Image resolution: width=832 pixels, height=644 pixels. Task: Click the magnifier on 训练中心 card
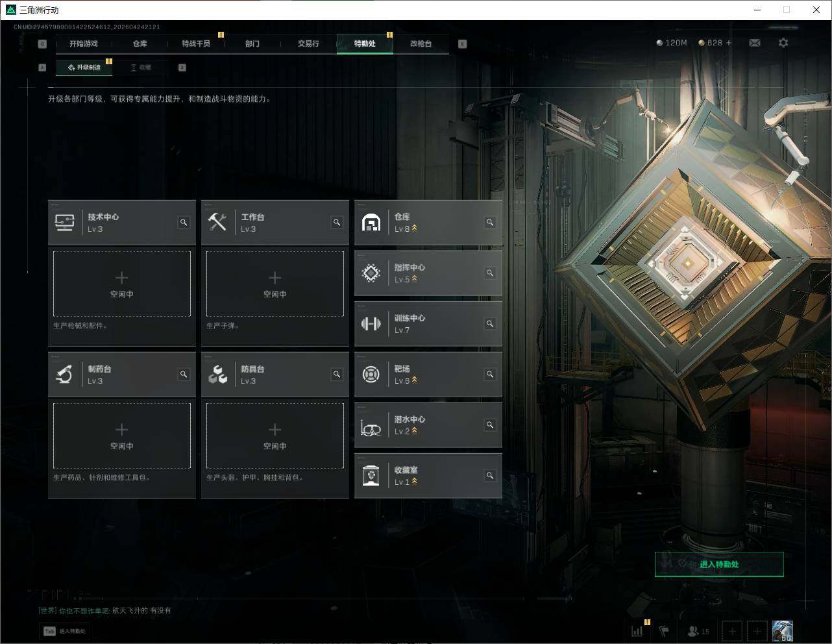click(490, 324)
